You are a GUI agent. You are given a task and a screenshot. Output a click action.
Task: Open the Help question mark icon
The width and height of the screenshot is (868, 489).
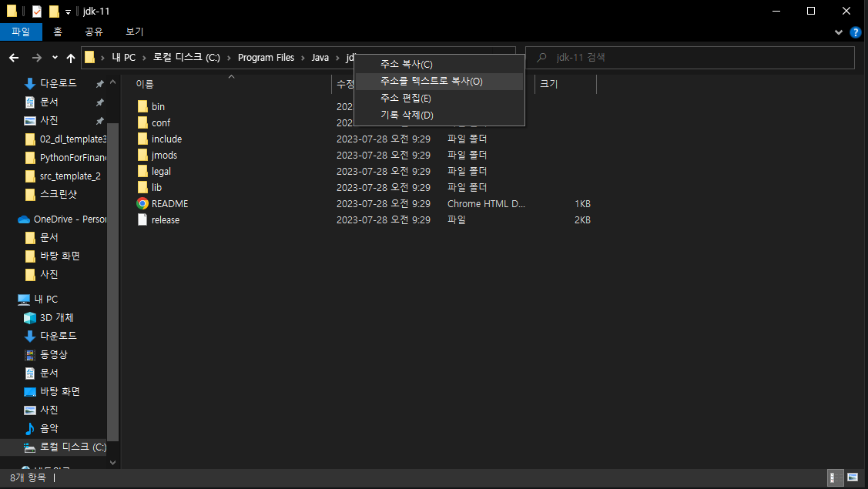coord(855,32)
